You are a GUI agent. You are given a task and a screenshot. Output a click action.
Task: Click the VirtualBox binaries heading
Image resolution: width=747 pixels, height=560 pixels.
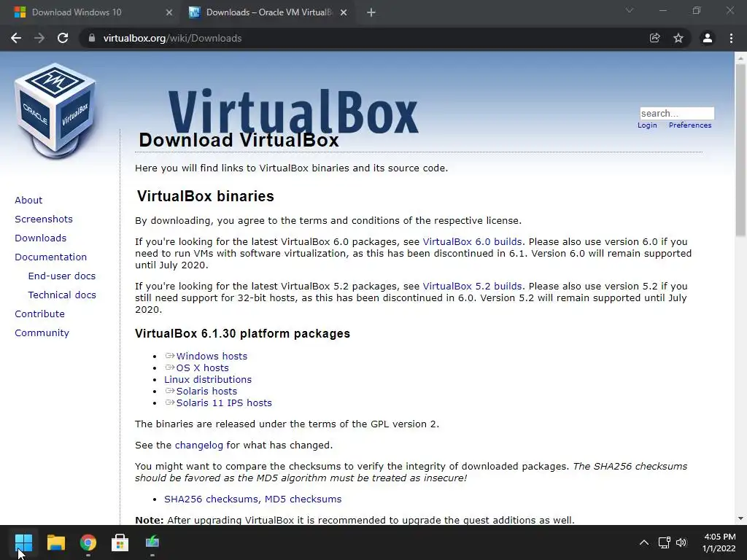(x=205, y=196)
